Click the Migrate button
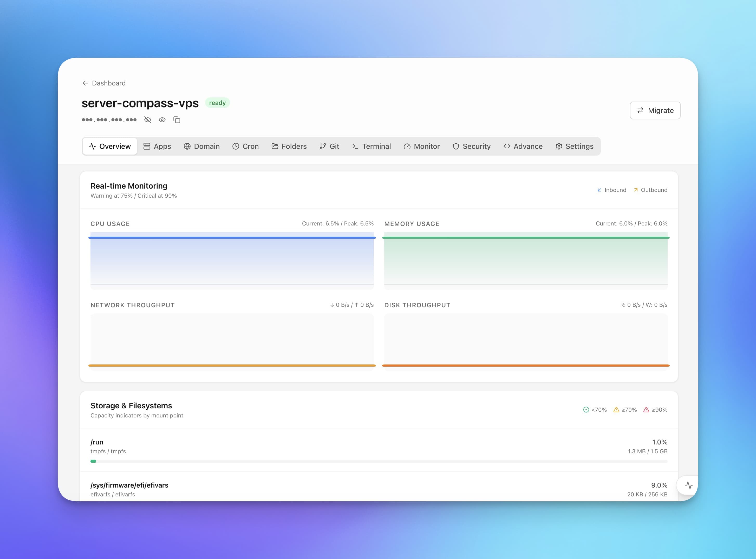The width and height of the screenshot is (756, 559). point(655,110)
